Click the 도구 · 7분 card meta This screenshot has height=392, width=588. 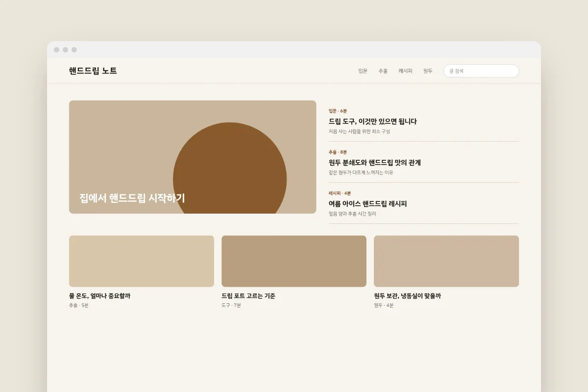click(x=231, y=305)
